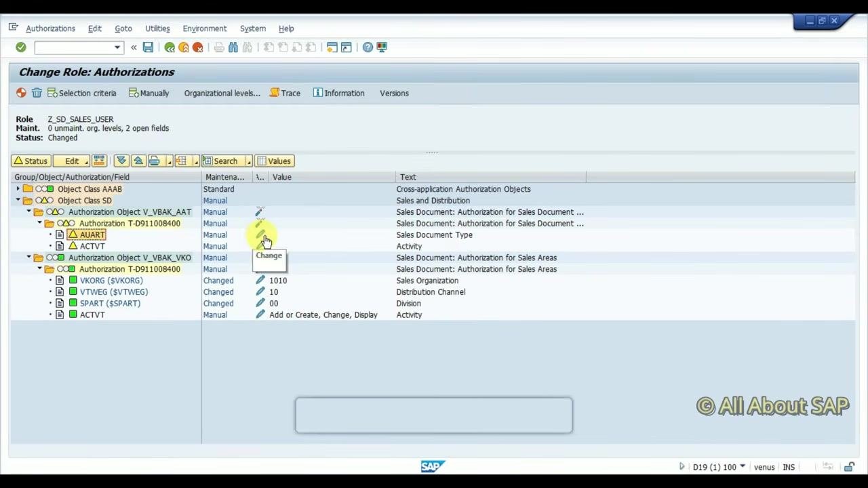The height and width of the screenshot is (488, 868).
Task: Collapse Authorization T-D911008400 under V_VBAK_VKO
Action: pyautogui.click(x=39, y=269)
